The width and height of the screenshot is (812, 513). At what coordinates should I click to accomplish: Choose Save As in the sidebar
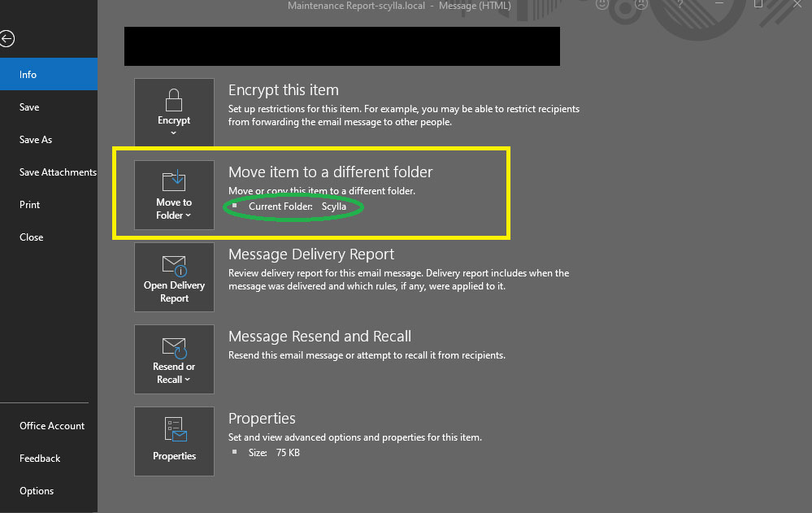[x=35, y=139]
